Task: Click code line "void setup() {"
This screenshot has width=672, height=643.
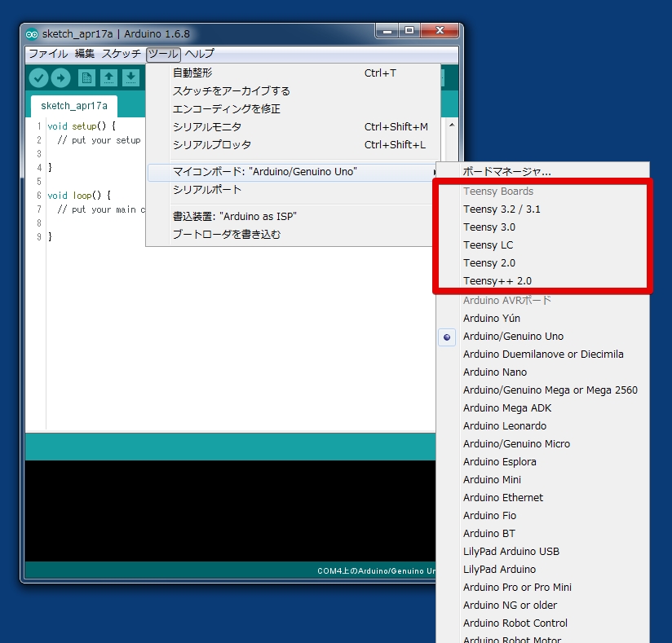Action: click(x=82, y=126)
